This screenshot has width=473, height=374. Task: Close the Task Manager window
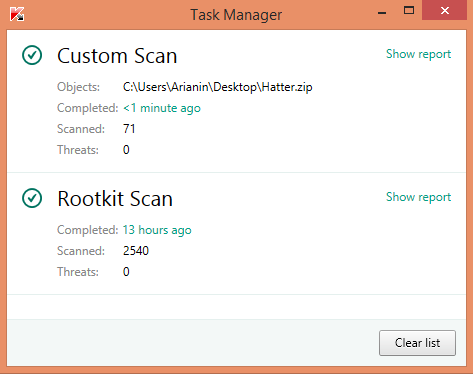pyautogui.click(x=444, y=11)
